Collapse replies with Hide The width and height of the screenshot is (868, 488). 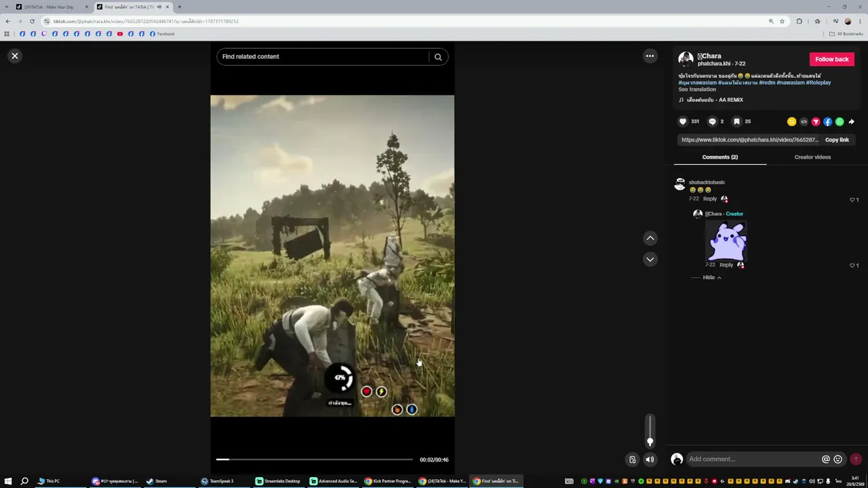pyautogui.click(x=711, y=278)
